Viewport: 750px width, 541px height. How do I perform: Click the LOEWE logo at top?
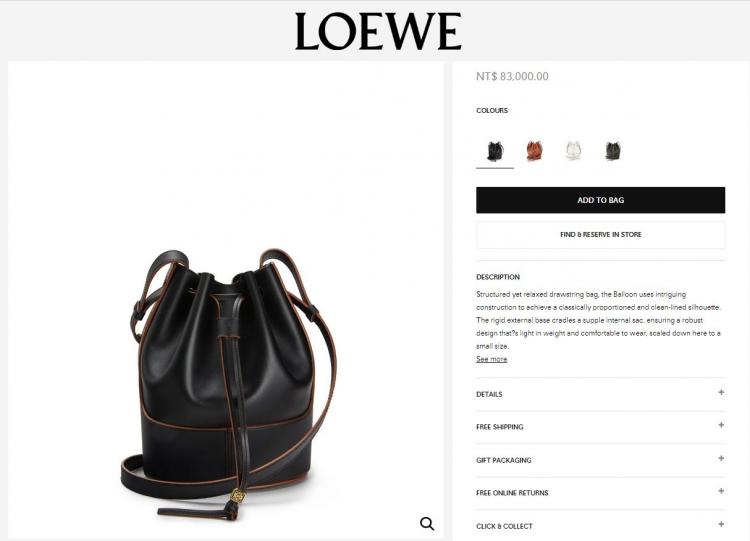378,32
